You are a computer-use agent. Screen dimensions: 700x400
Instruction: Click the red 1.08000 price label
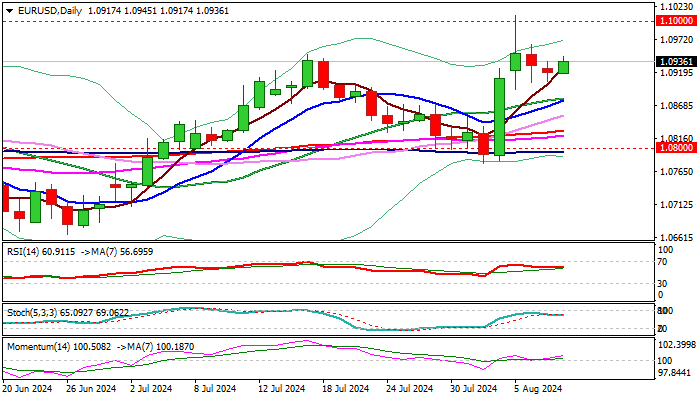pyautogui.click(x=678, y=147)
